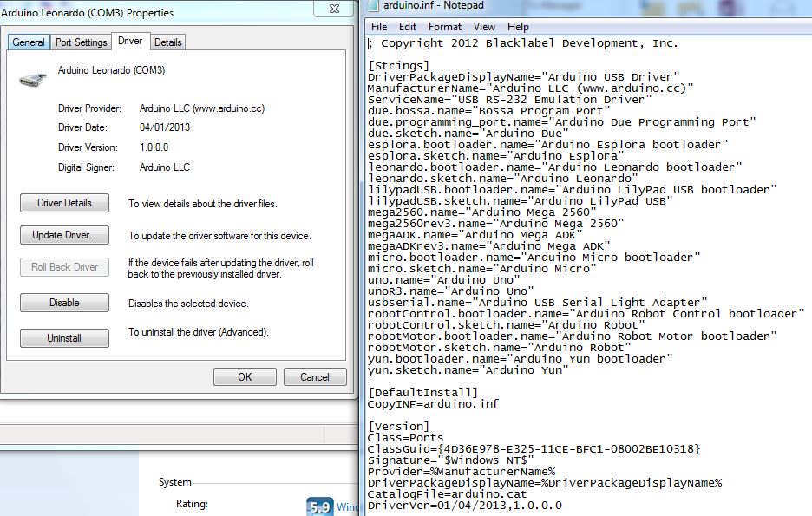Confirm the dialog with OK
Viewport: 812px width, 516px height.
point(245,376)
